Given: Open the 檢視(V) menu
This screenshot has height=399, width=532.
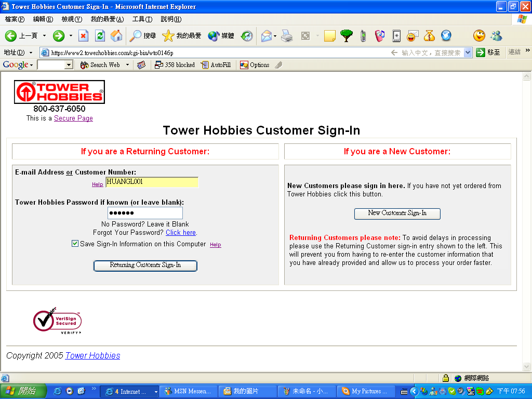Looking at the screenshot, I should [x=72, y=19].
